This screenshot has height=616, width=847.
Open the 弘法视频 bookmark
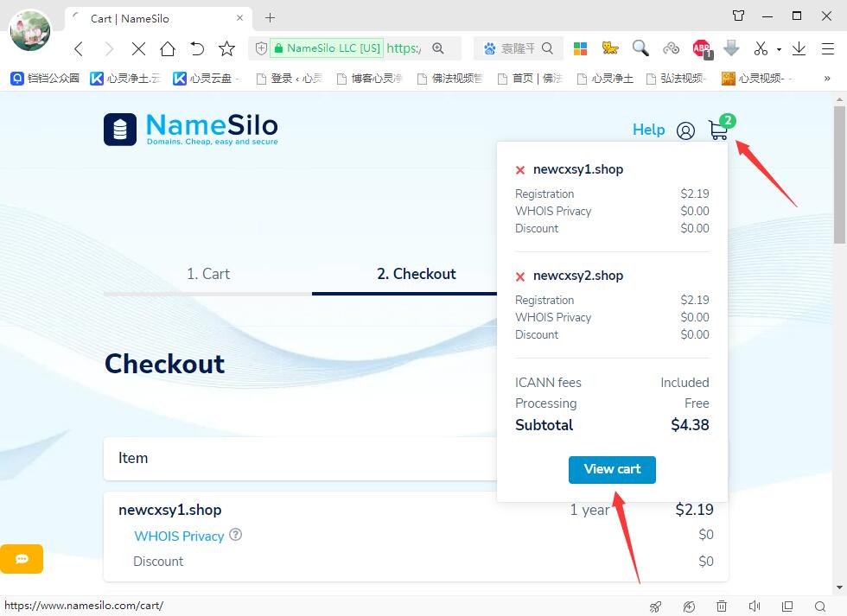pyautogui.click(x=676, y=79)
